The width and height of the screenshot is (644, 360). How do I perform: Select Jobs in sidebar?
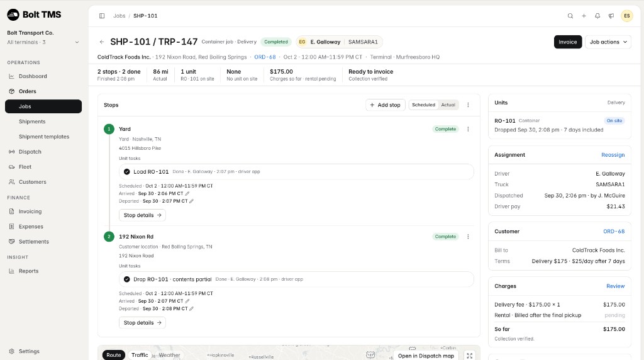coord(43,106)
